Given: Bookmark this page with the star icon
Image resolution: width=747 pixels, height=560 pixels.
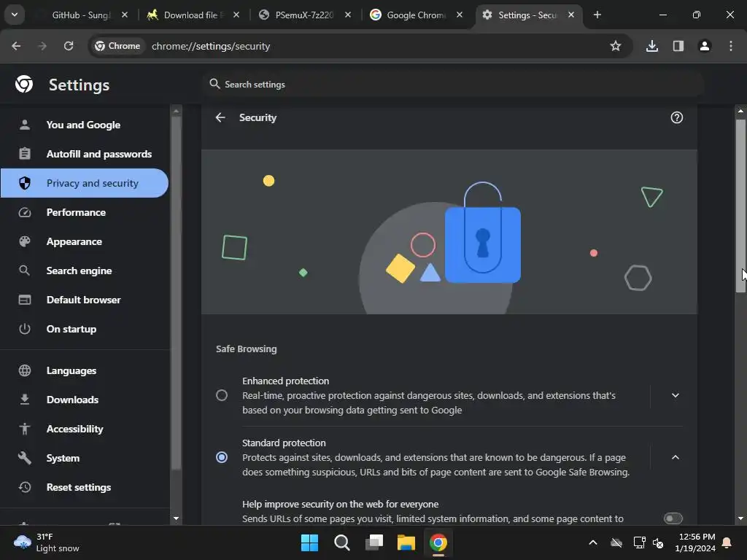Looking at the screenshot, I should [616, 46].
